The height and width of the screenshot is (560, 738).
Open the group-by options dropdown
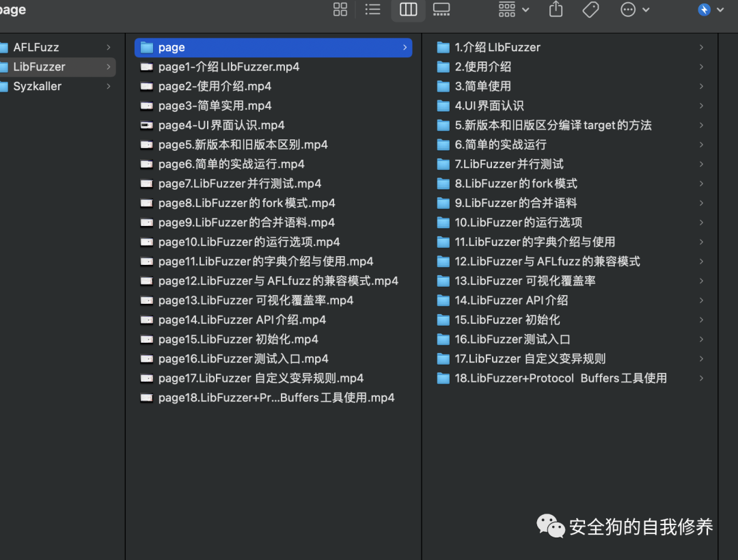tap(513, 10)
